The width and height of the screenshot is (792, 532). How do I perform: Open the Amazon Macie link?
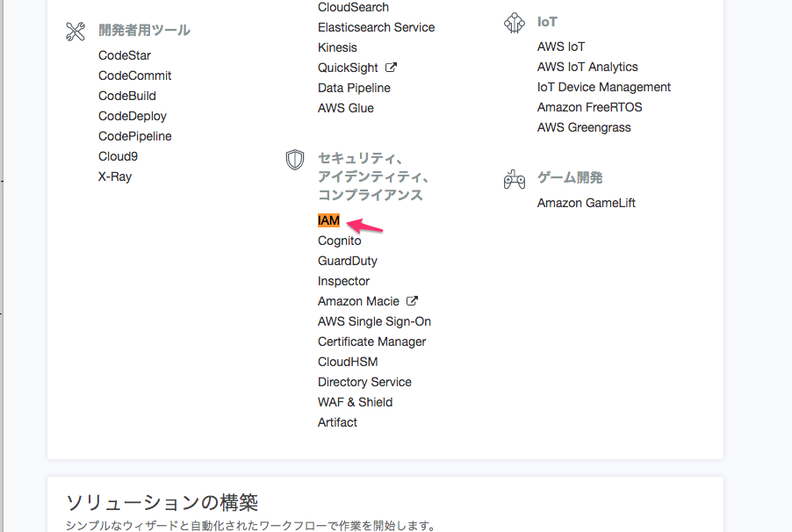pos(358,301)
